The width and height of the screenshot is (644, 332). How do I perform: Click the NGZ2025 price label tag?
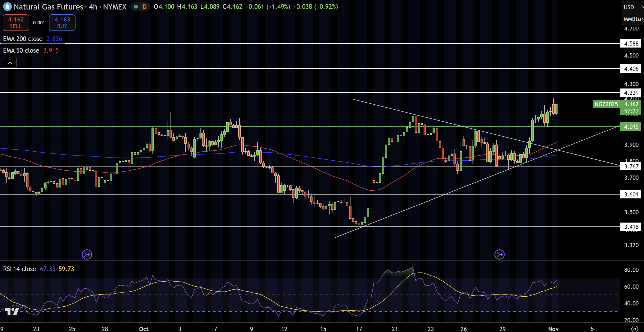click(x=606, y=104)
